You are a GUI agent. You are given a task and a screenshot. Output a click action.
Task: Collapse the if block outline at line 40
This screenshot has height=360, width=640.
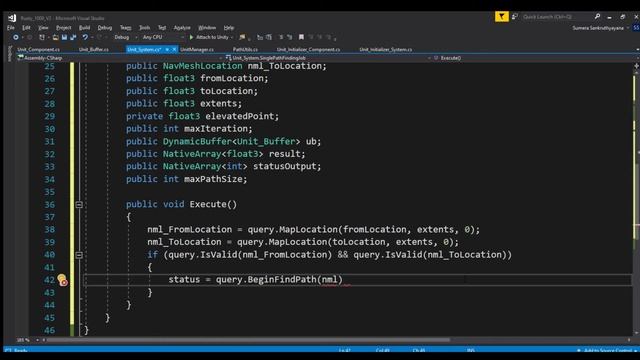79,255
